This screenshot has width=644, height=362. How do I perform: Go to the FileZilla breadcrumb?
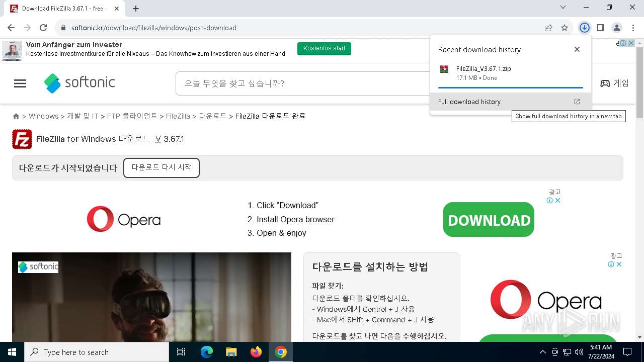178,116
